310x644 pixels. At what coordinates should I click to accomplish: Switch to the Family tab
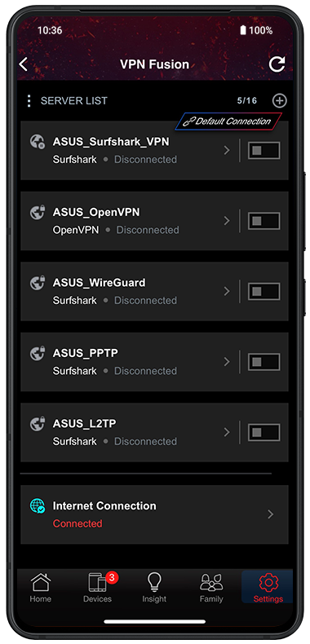(211, 587)
